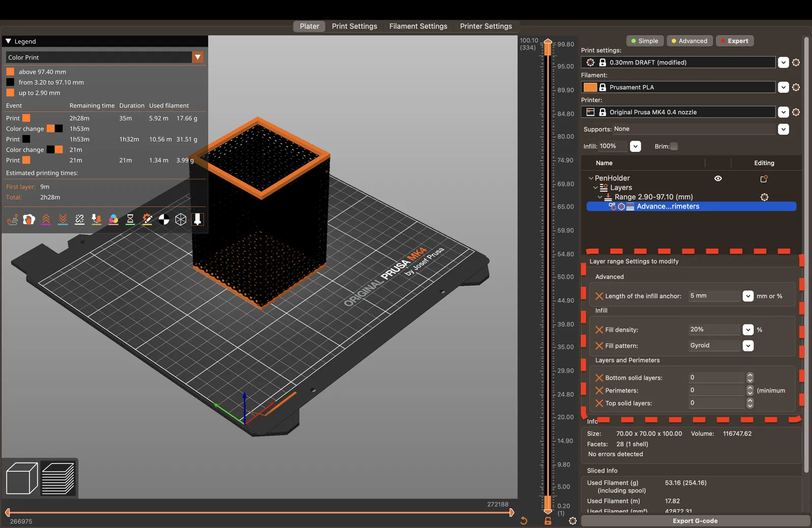This screenshot has height=528, width=812.
Task: Switch to the 3D editor cube view
Action: pyautogui.click(x=22, y=478)
